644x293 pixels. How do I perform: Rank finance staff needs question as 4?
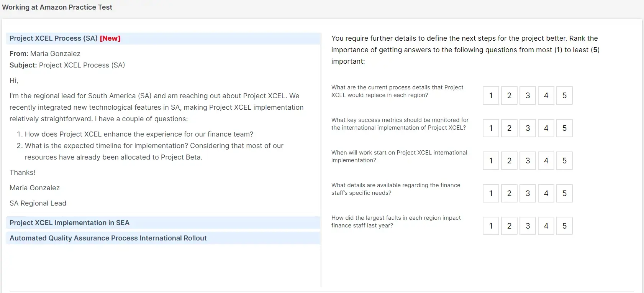[546, 193]
